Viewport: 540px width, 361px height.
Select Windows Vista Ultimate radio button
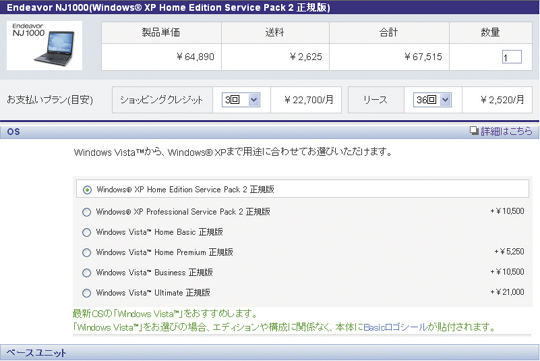coord(86,293)
